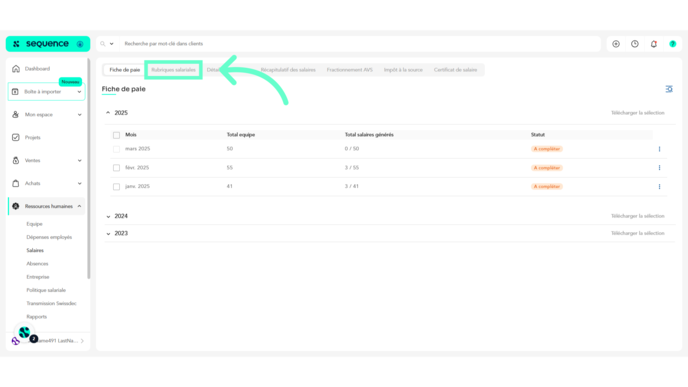Tick the janv. 2025 row checkbox
The image size is (688, 387).
pos(116,187)
